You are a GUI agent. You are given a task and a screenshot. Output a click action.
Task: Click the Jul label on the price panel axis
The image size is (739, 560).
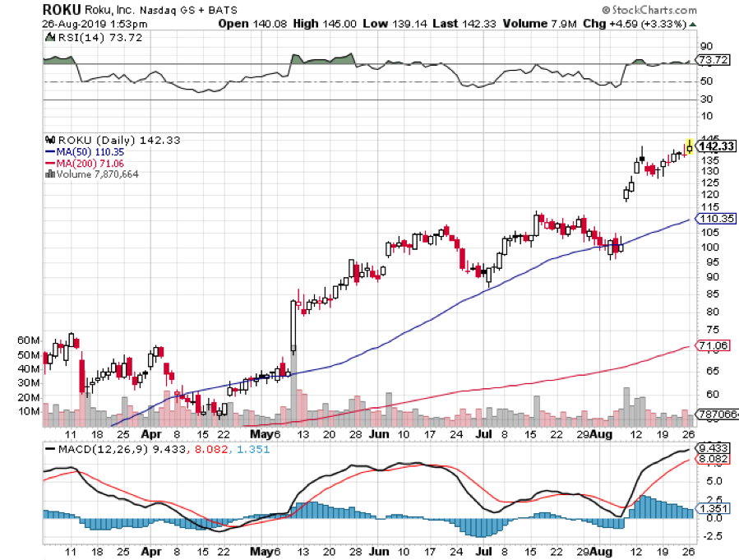pyautogui.click(x=484, y=434)
